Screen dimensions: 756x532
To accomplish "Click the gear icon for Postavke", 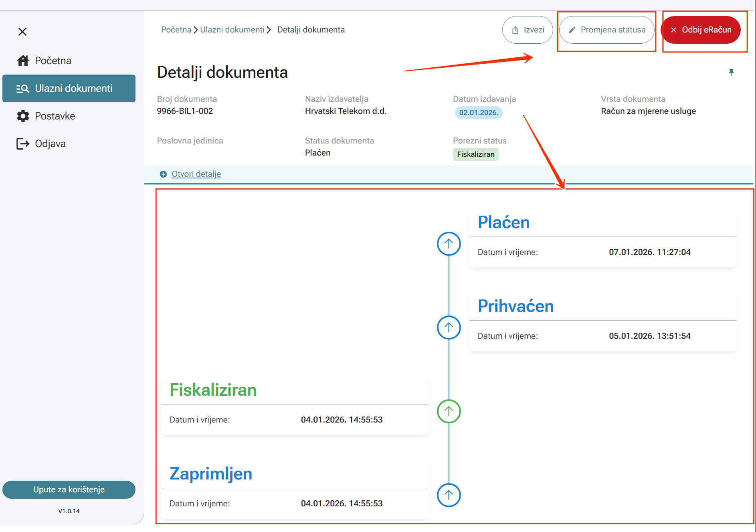I will click(x=23, y=116).
